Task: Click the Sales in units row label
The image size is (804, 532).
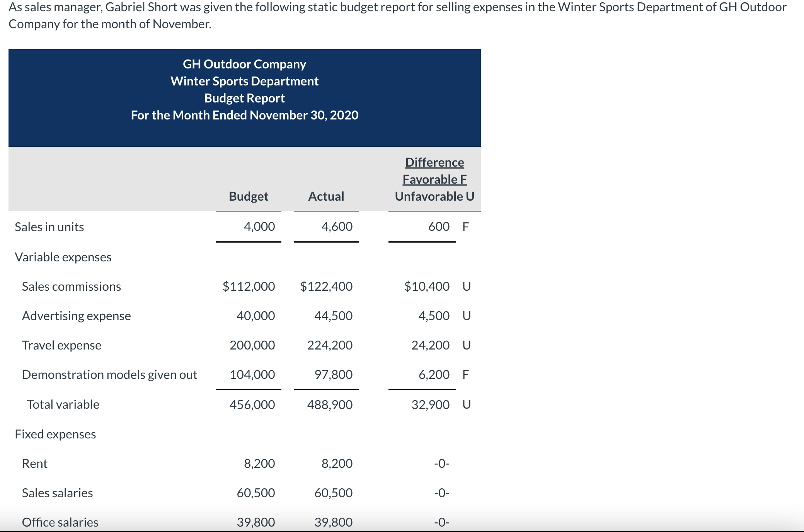Action: (49, 227)
